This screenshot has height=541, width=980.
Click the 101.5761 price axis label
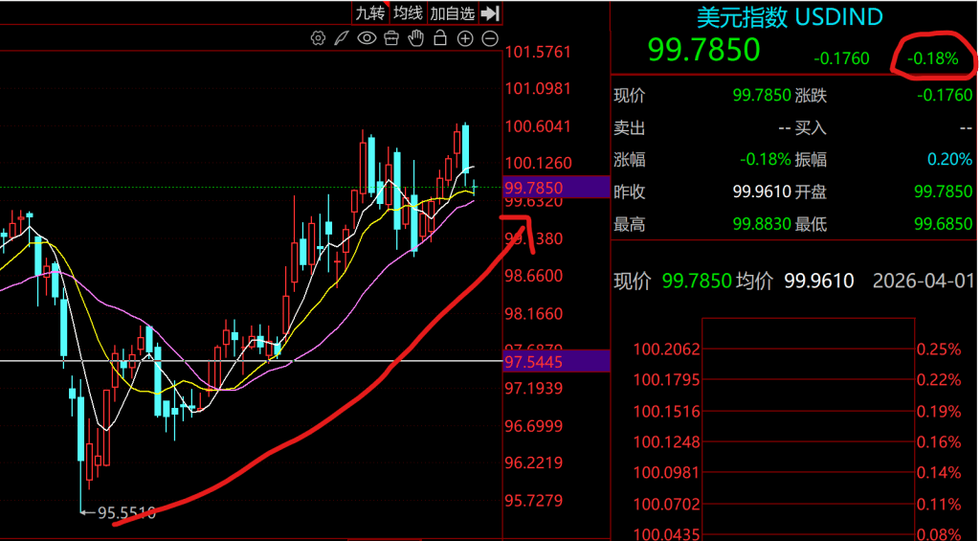tap(538, 52)
